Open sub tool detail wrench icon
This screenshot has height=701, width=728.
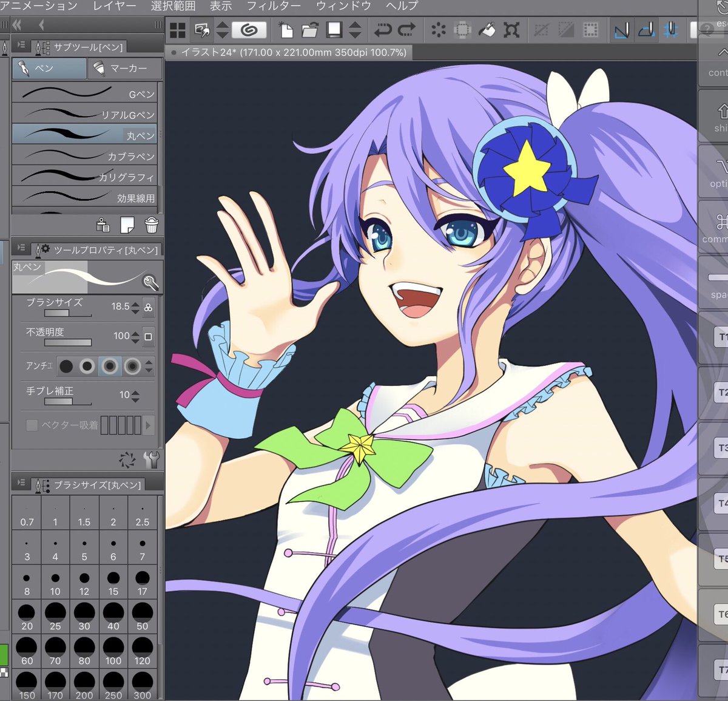(x=152, y=459)
